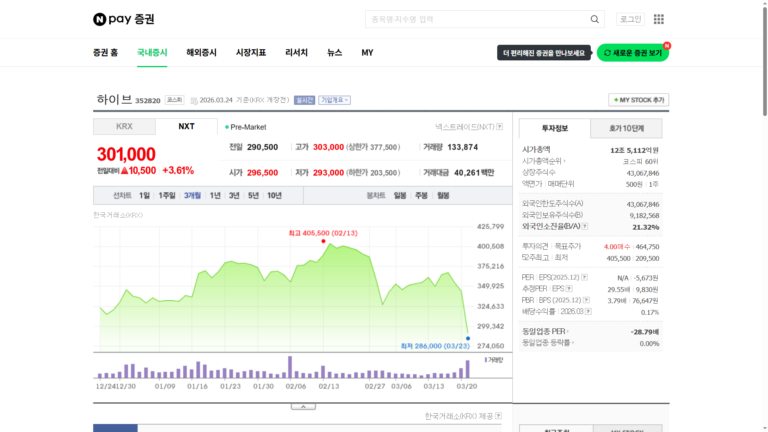Open MY menu
This screenshot has width=768, height=432.
[367, 52]
